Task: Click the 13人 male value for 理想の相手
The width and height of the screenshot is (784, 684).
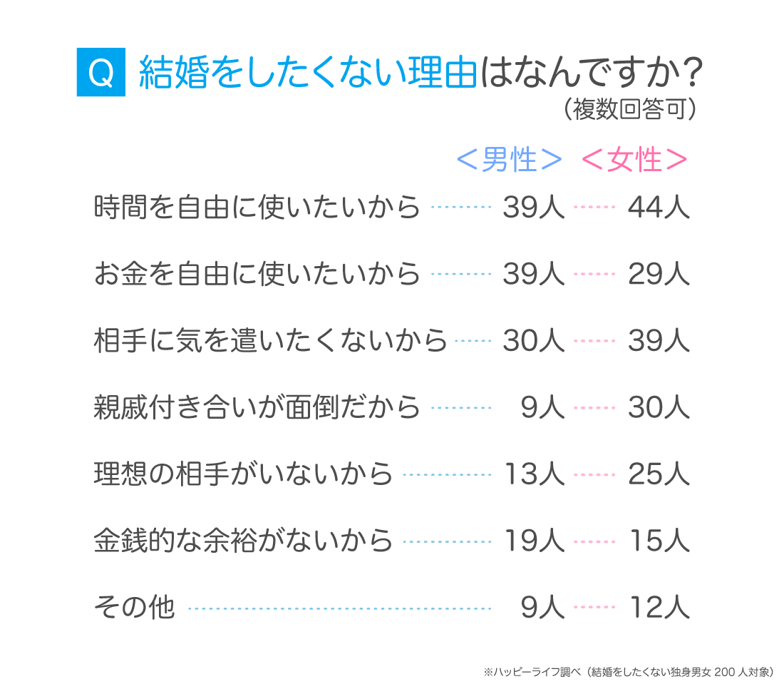Action: (x=533, y=474)
